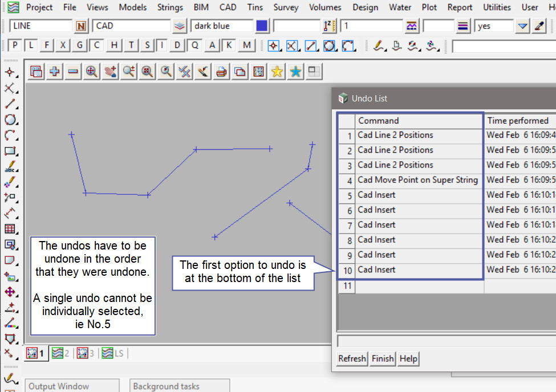Click the message field in Undo List
The height and width of the screenshot is (392, 556).
[x=447, y=341]
